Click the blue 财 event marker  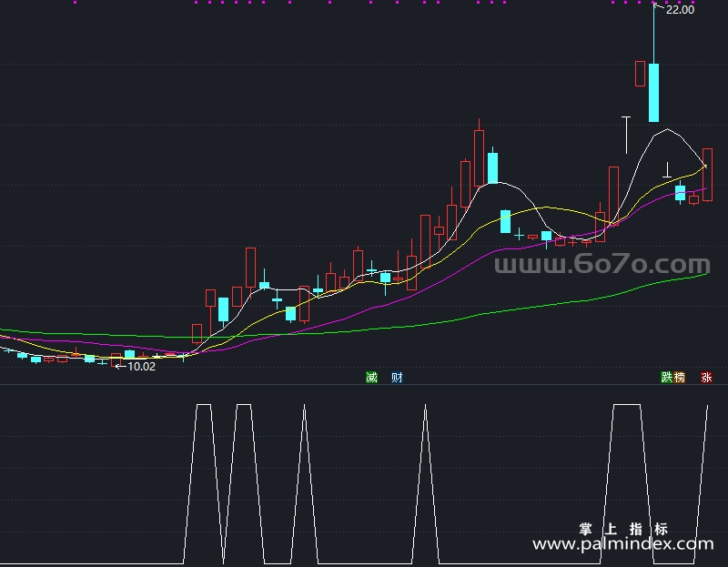pyautogui.click(x=397, y=377)
